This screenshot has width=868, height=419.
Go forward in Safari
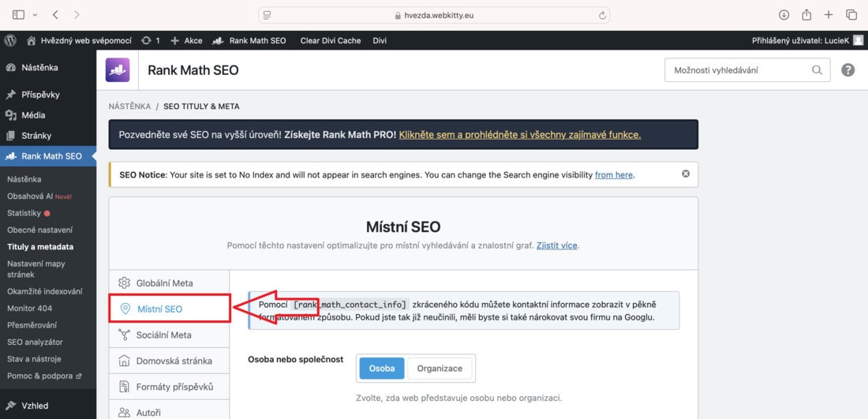click(77, 15)
